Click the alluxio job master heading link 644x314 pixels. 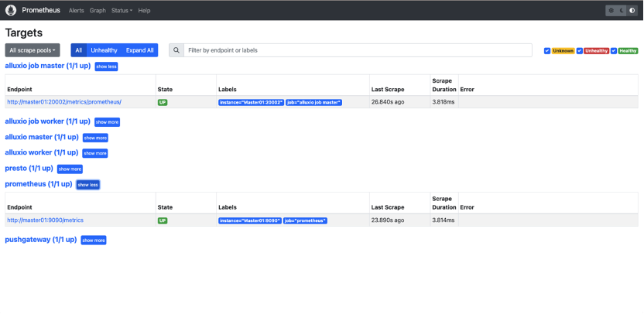48,66
